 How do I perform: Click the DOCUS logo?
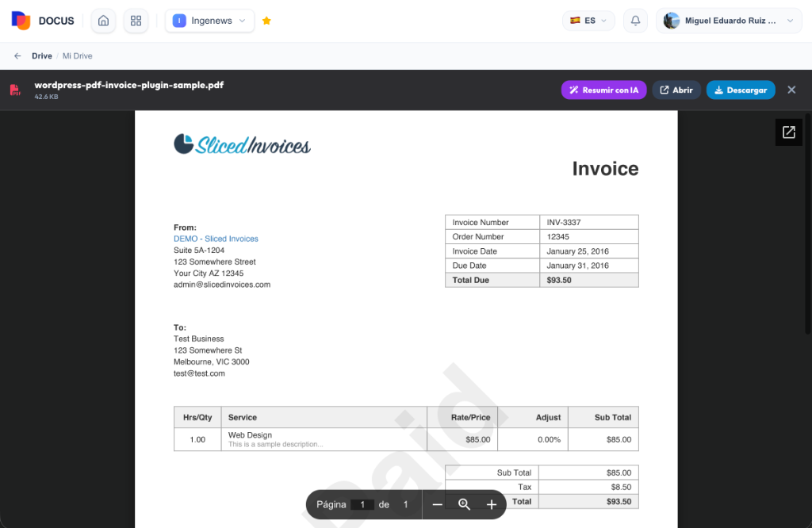[x=43, y=21]
